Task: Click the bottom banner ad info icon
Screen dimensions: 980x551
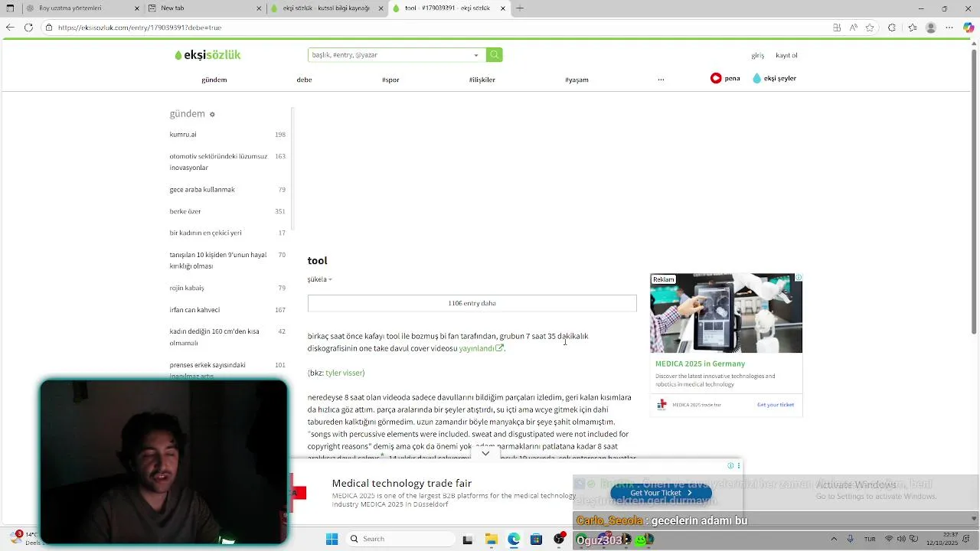Action: tap(730, 465)
